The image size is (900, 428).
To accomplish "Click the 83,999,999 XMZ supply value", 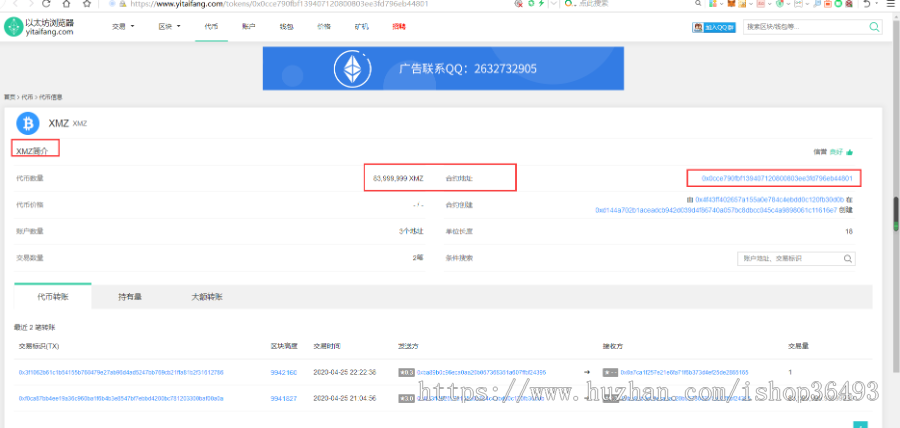I will pos(398,178).
